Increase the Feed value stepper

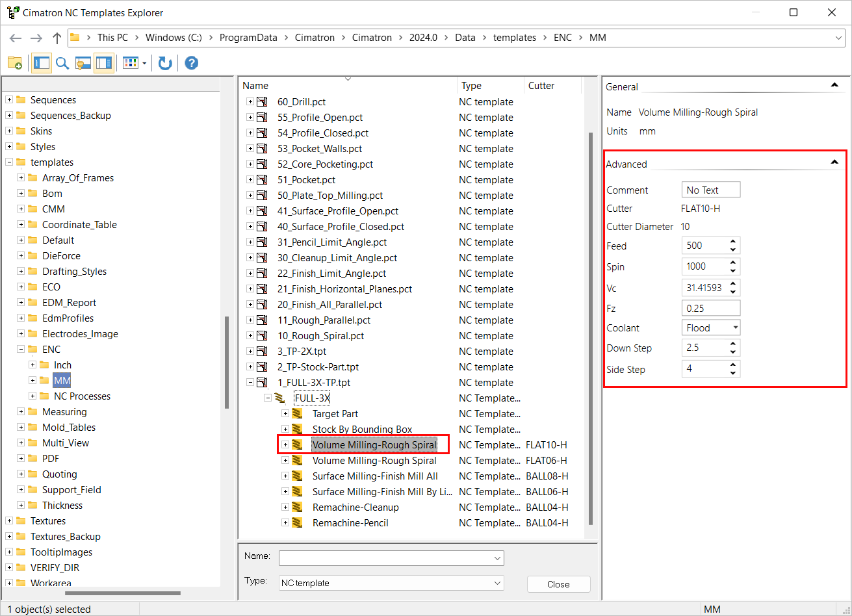point(733,242)
